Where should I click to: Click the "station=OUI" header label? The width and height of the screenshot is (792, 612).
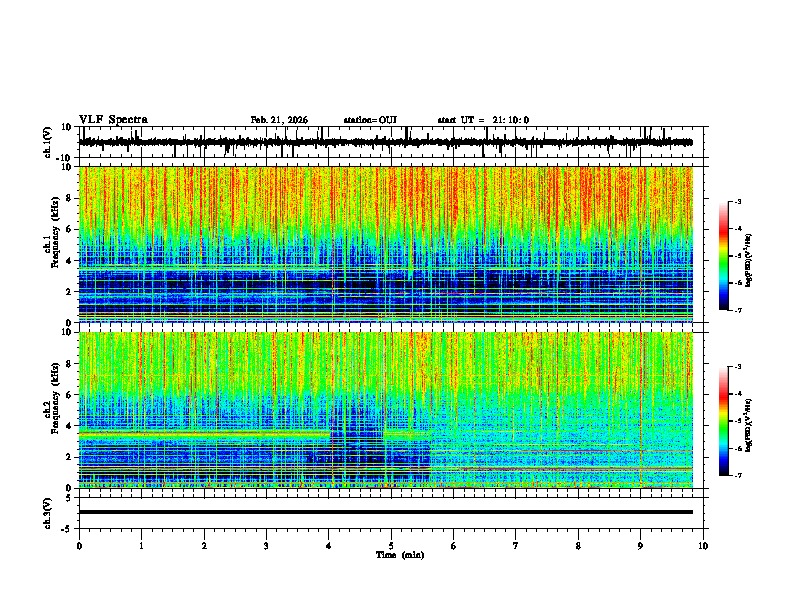coord(370,120)
